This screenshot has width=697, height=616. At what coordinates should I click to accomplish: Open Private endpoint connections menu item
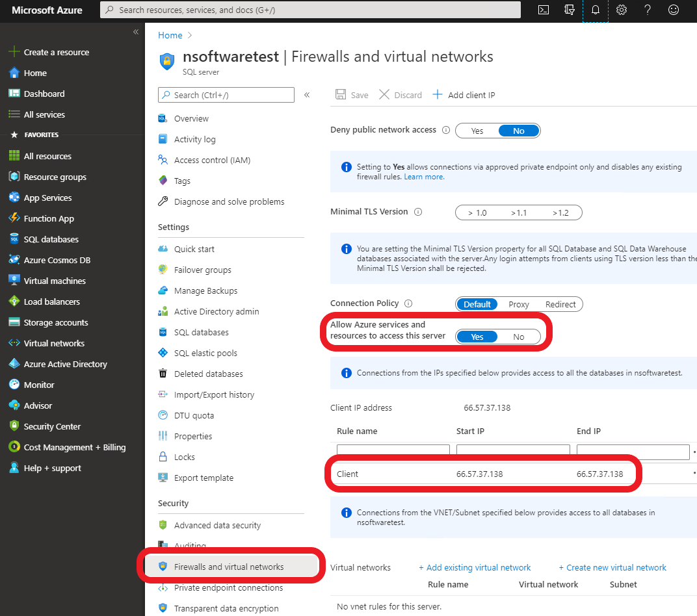[x=228, y=587]
